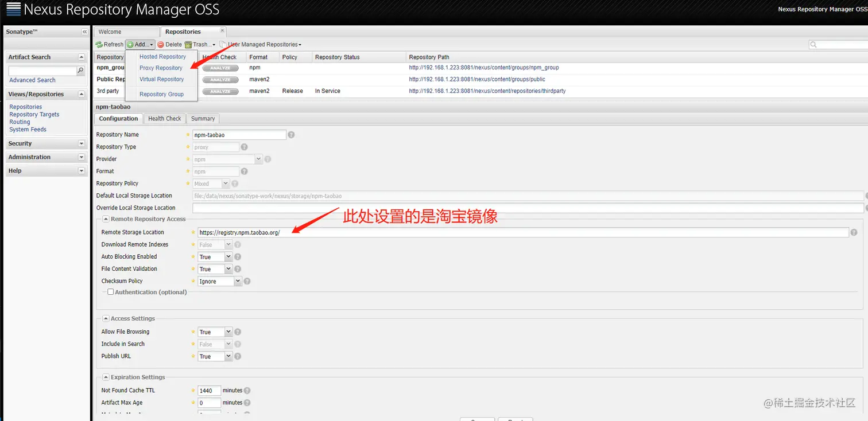Choose Proxy Repository from Add menu
The image size is (868, 421).
[161, 68]
